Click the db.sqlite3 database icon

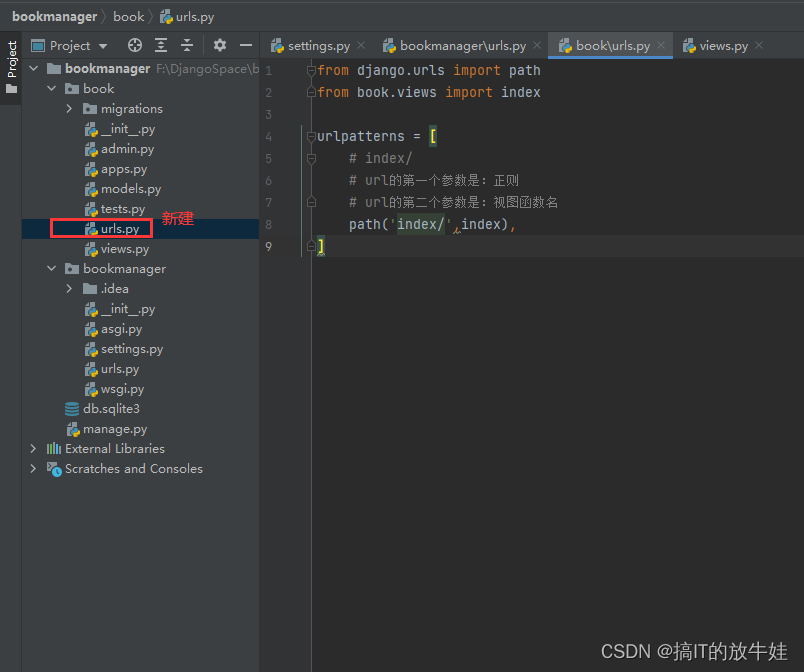[x=72, y=409]
